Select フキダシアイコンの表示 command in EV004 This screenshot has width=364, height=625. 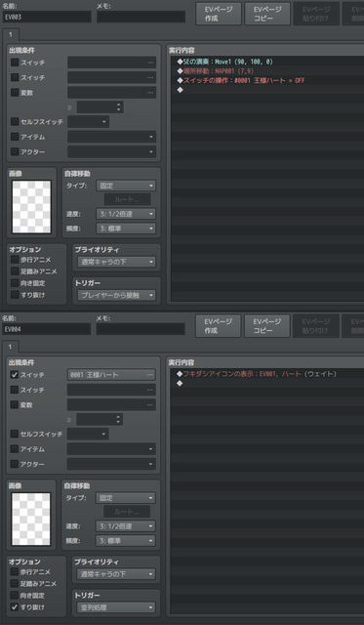[266, 374]
